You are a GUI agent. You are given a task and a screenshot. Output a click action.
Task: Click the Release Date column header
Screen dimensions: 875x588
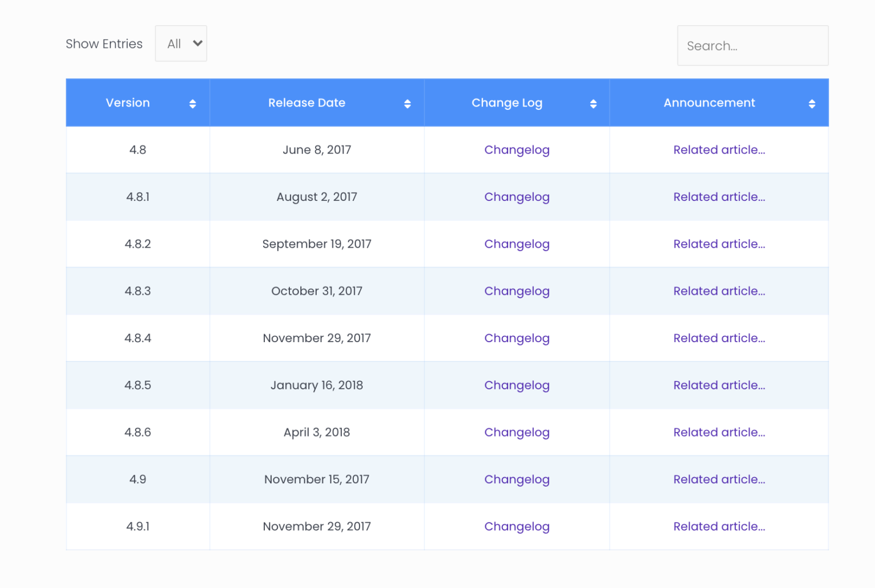307,103
